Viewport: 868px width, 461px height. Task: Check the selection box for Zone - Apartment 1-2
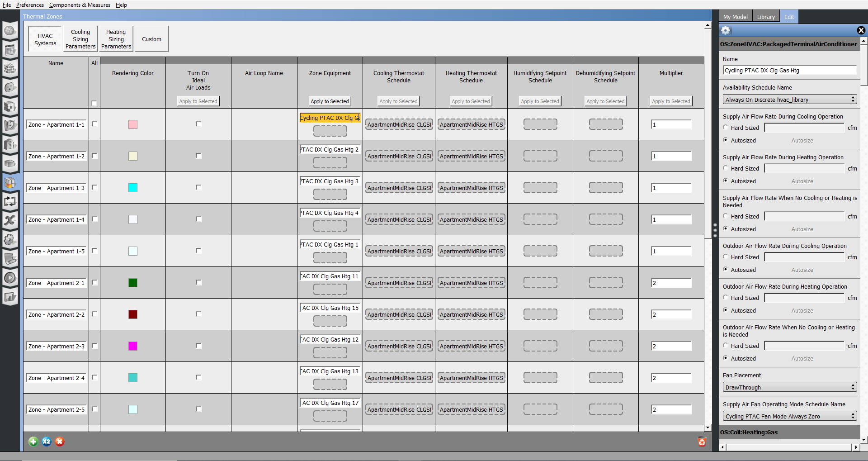[x=94, y=156]
